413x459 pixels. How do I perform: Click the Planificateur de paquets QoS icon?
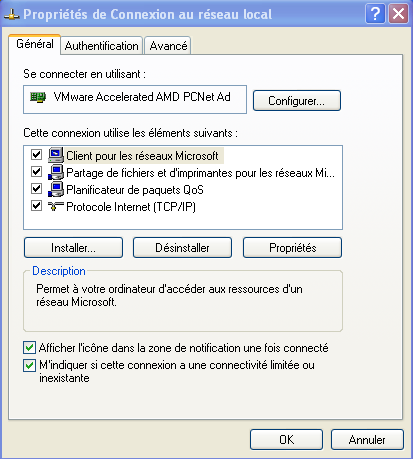tap(56, 189)
